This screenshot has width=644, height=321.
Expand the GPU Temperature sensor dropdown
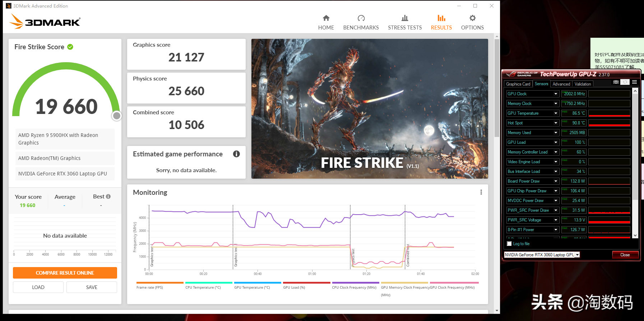point(556,113)
